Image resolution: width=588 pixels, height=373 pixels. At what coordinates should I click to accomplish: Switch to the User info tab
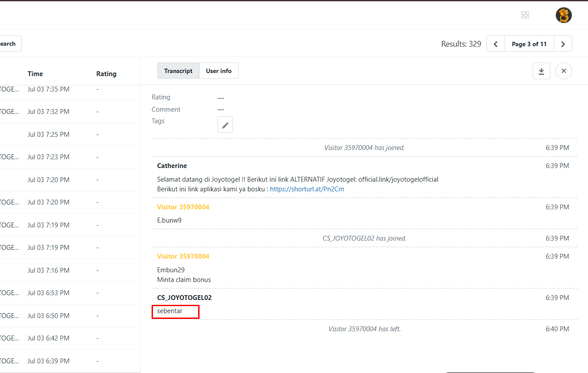(219, 71)
